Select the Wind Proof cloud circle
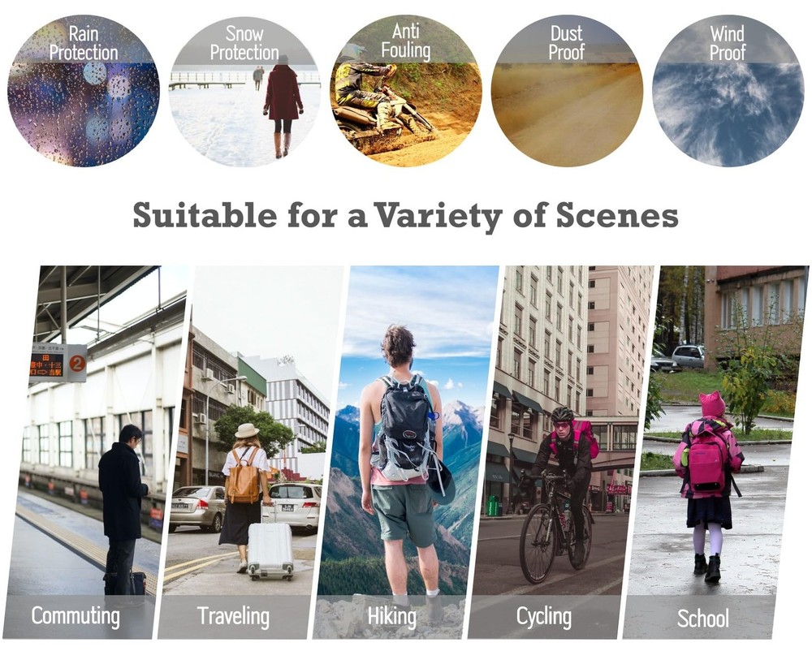The image size is (812, 664). click(728, 91)
